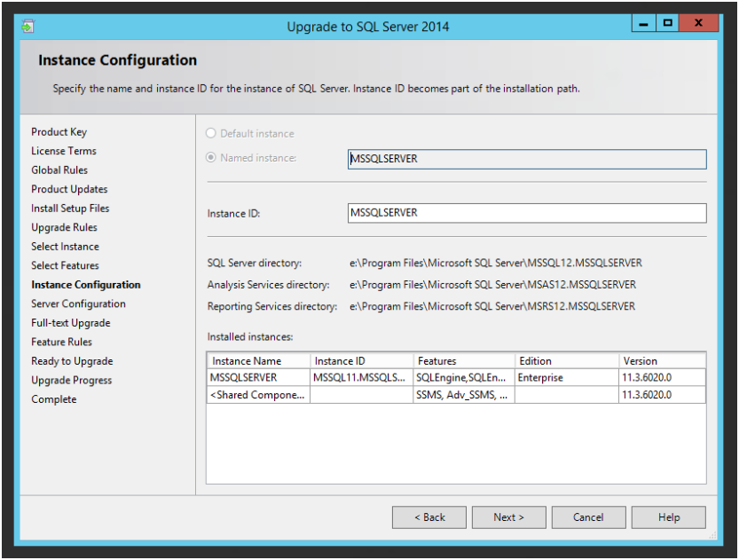Click the Back button
The width and height of the screenshot is (739, 560).
pos(428,517)
